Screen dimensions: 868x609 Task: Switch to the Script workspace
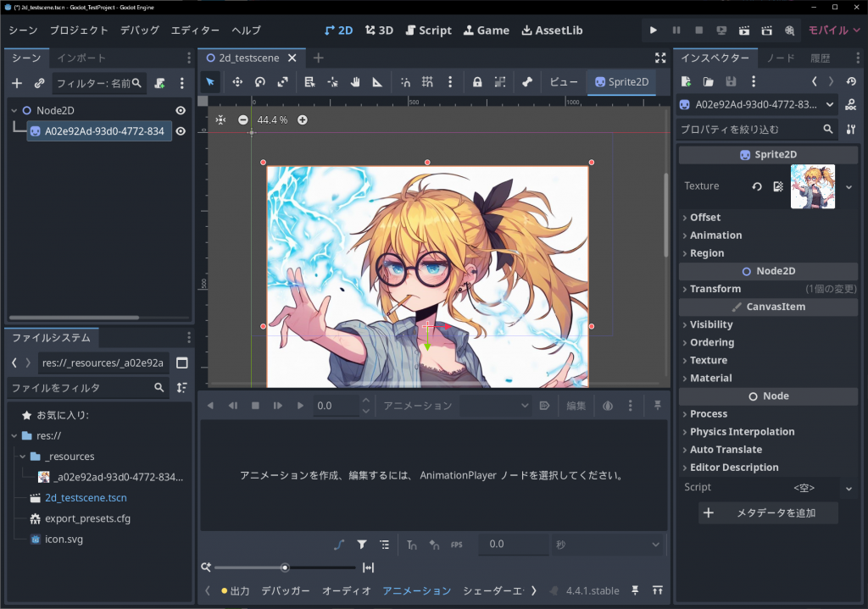[x=426, y=30]
